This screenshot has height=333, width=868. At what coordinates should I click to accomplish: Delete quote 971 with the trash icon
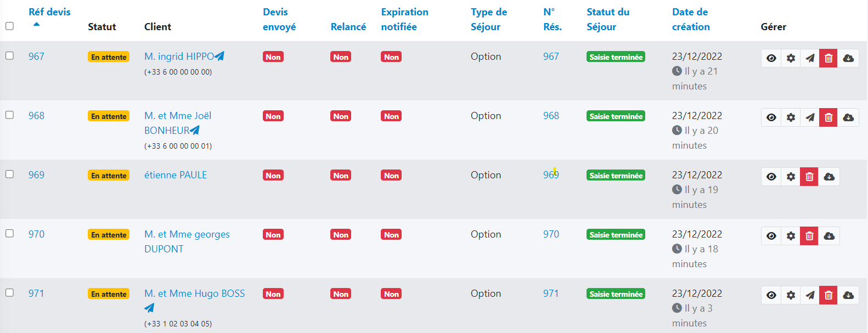click(828, 295)
